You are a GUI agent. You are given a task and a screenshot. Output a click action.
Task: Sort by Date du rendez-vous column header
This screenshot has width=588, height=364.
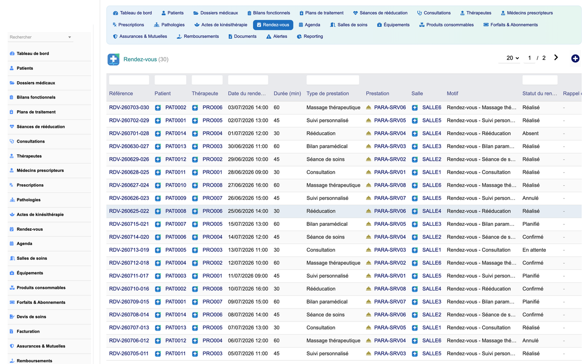(x=247, y=94)
